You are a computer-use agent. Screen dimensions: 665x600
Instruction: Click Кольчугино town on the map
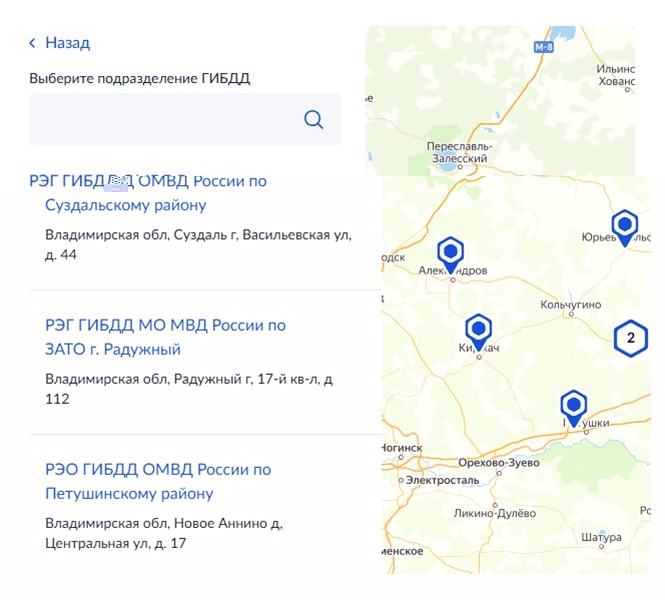570,304
